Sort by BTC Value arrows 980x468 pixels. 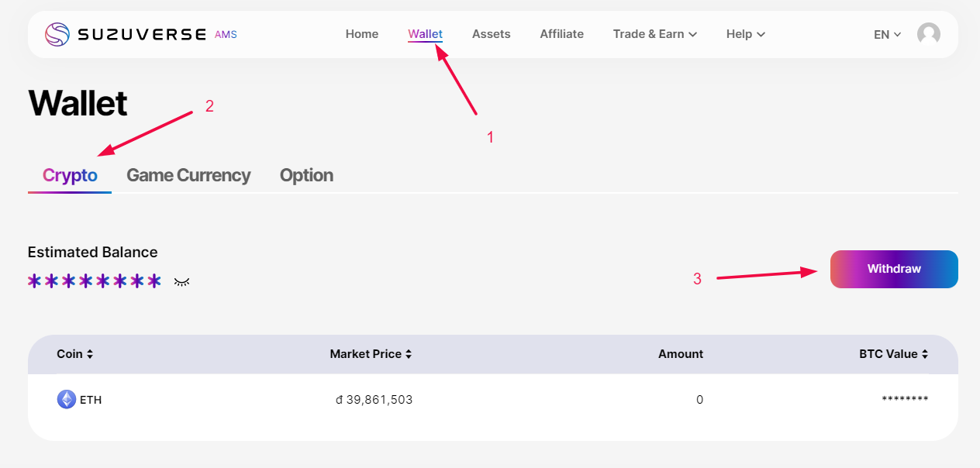tap(924, 354)
